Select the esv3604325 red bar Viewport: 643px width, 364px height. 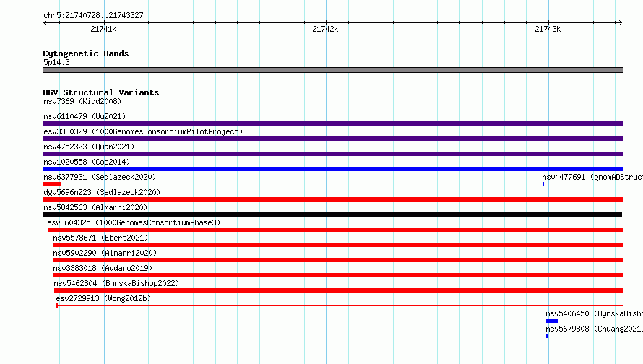(x=335, y=230)
